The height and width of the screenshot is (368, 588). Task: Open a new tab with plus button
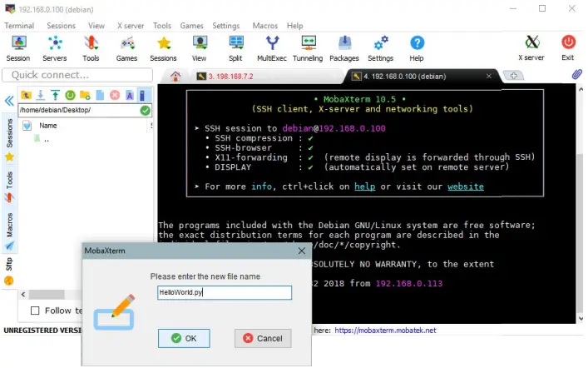[x=513, y=76]
